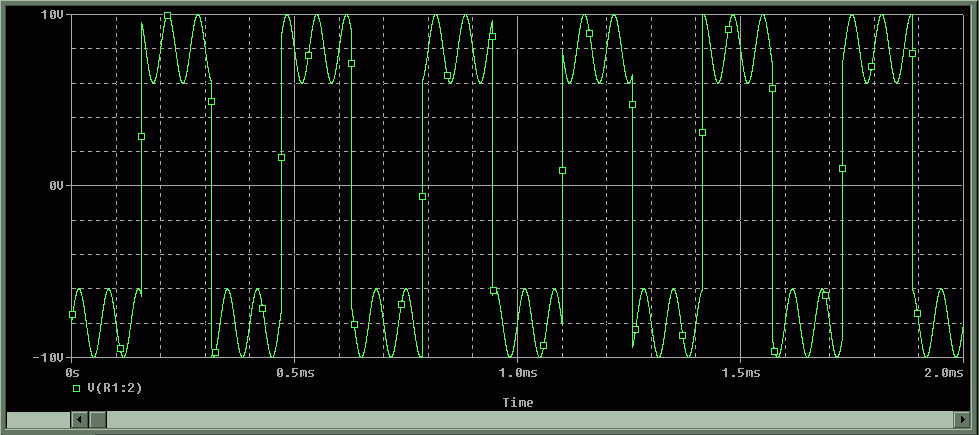Click the 0.5ms label on time axis
This screenshot has height=435, width=979.
(292, 372)
